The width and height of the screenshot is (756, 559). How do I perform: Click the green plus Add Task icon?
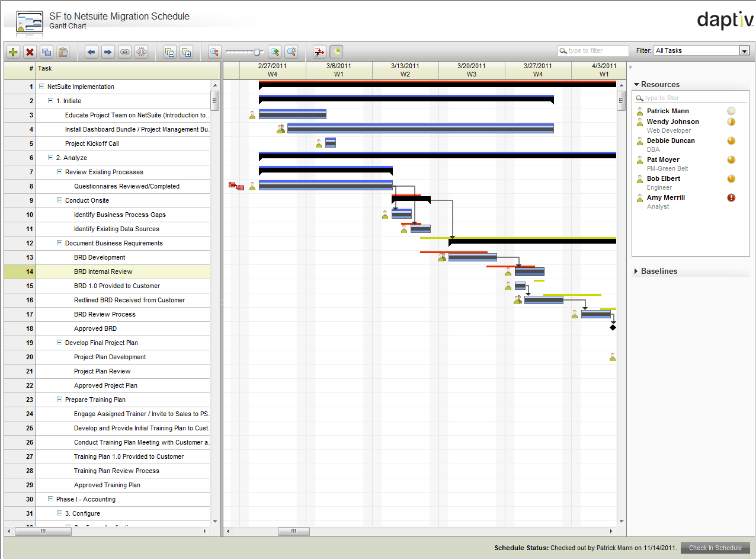pos(13,52)
